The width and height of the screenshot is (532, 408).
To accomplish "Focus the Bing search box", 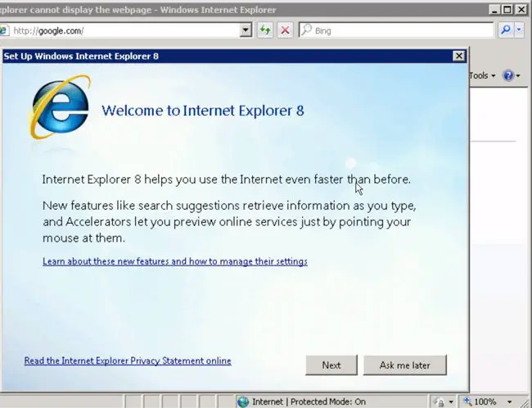I will pos(396,30).
